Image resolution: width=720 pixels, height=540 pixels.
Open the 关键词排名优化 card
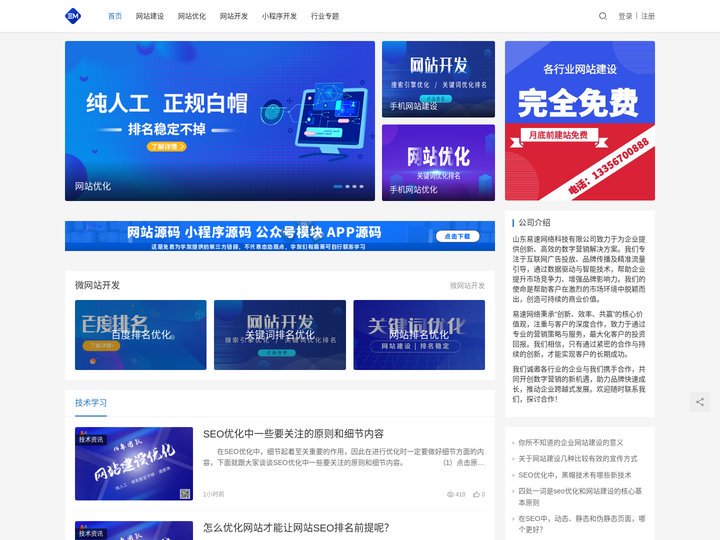(280, 335)
